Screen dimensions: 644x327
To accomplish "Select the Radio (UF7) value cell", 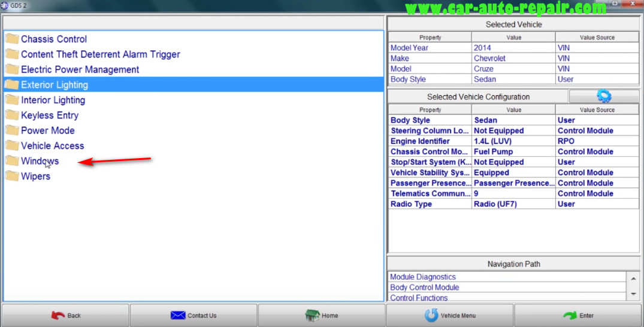I will tap(513, 204).
